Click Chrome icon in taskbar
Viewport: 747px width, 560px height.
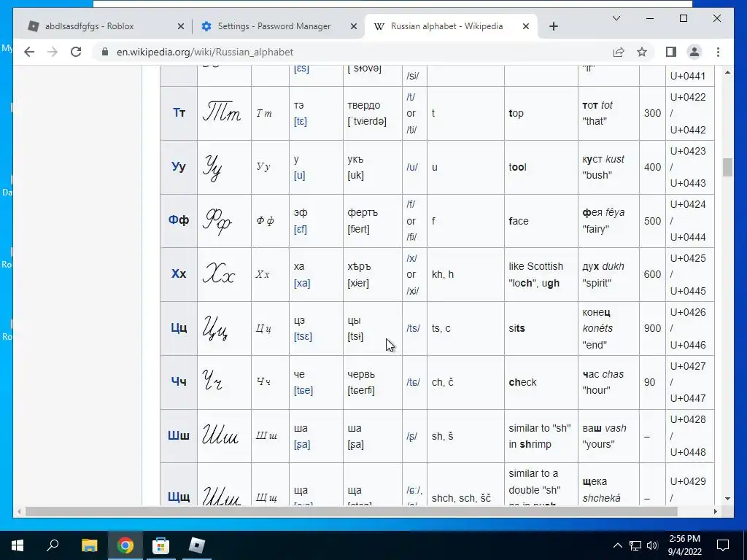click(x=125, y=545)
